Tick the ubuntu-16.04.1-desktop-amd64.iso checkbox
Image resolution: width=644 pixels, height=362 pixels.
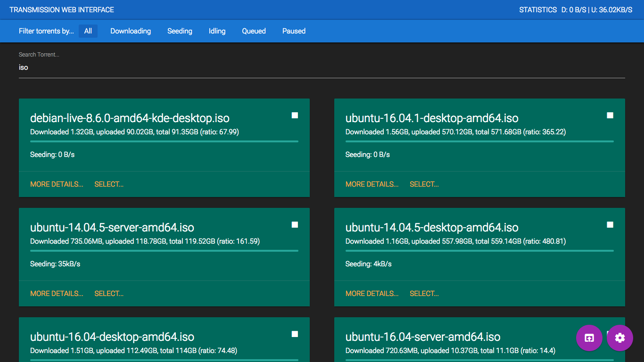point(610,115)
